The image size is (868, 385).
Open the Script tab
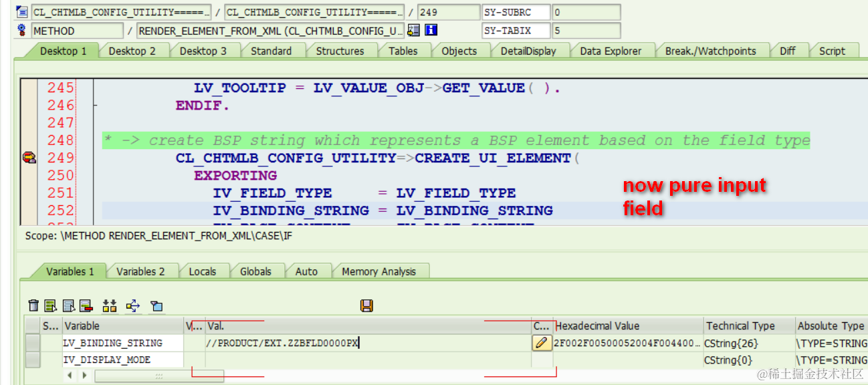click(832, 51)
